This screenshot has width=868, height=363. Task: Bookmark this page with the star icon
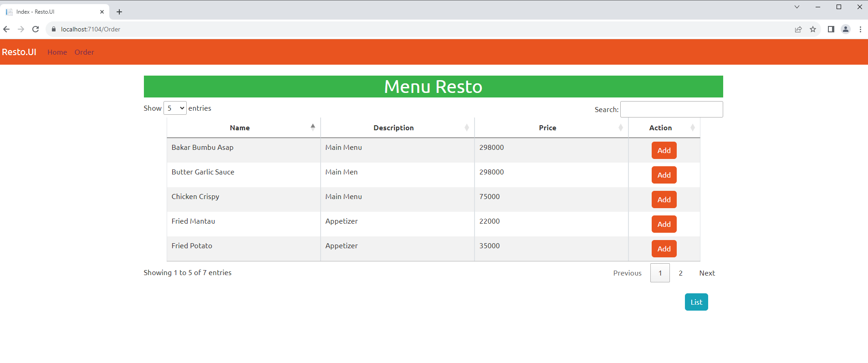tap(813, 29)
